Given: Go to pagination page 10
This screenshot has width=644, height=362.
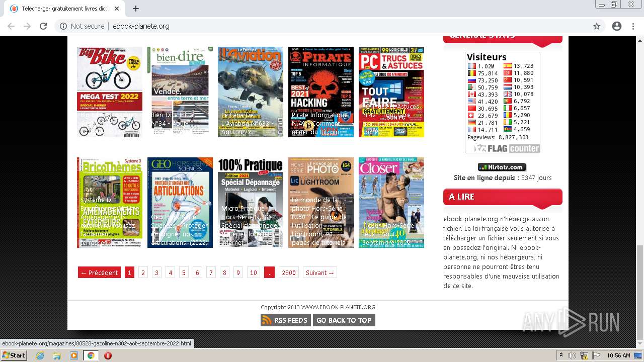Looking at the screenshot, I should pyautogui.click(x=253, y=273).
